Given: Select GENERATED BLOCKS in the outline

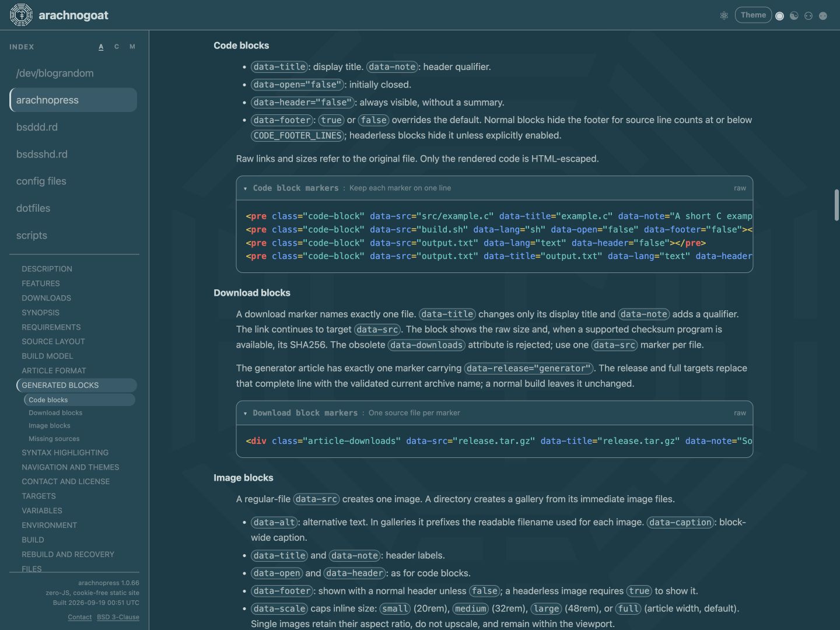Looking at the screenshot, I should [76, 385].
